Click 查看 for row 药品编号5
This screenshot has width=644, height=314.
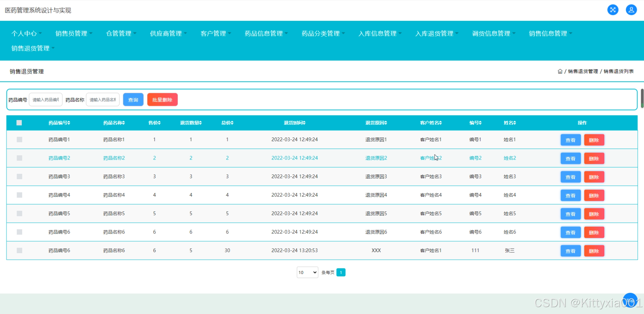tap(571, 214)
